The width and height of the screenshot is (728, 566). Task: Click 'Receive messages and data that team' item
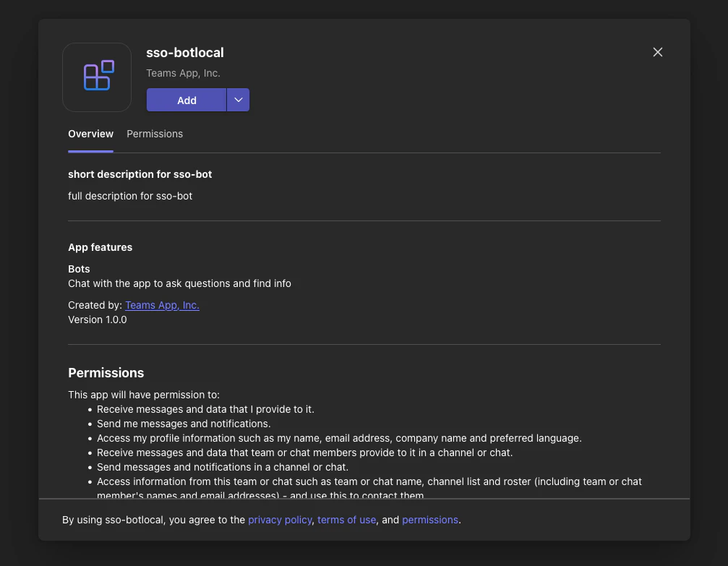304,453
